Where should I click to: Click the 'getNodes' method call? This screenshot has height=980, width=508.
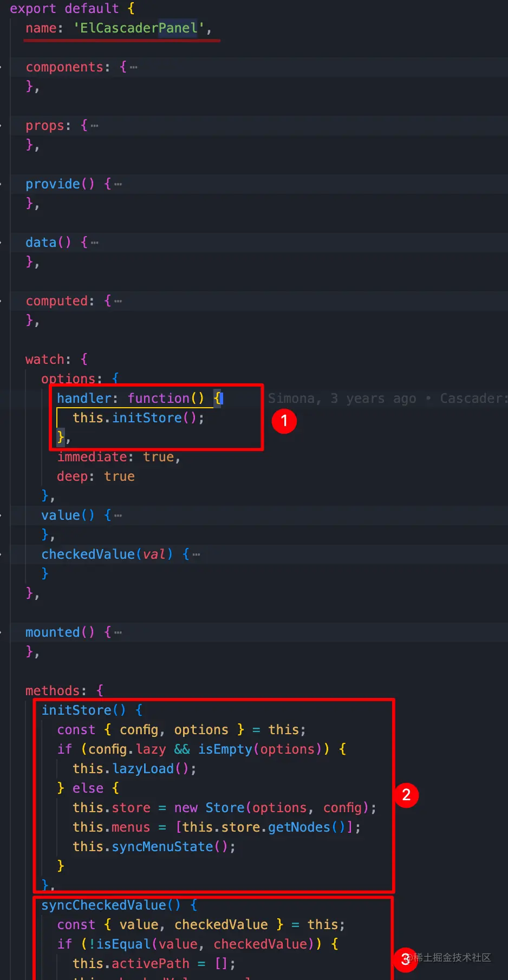pos(299,827)
